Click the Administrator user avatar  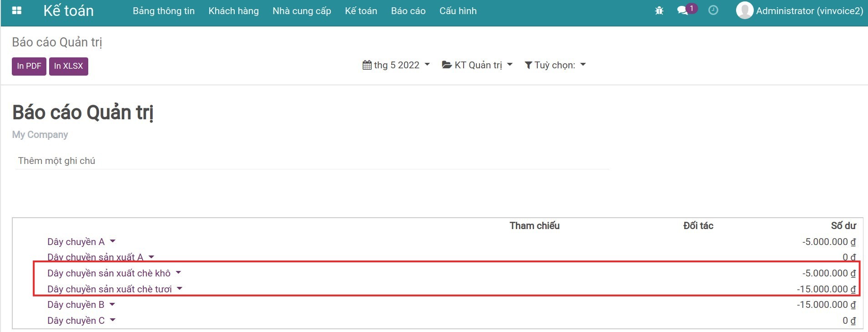click(x=744, y=10)
